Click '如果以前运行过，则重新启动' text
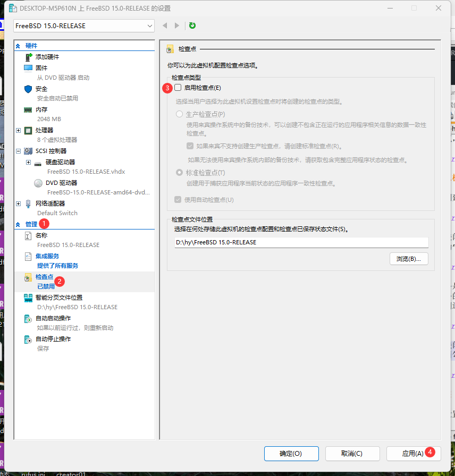The height and width of the screenshot is (476, 455). [75, 328]
